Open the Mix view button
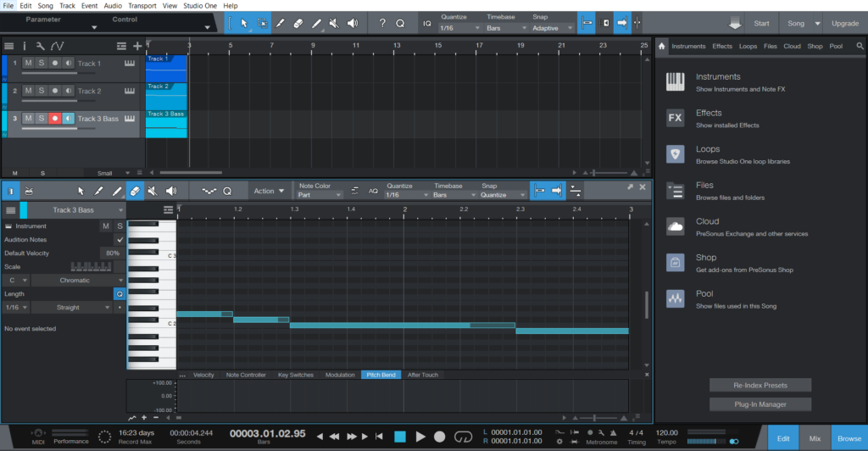The image size is (868, 451). click(815, 438)
